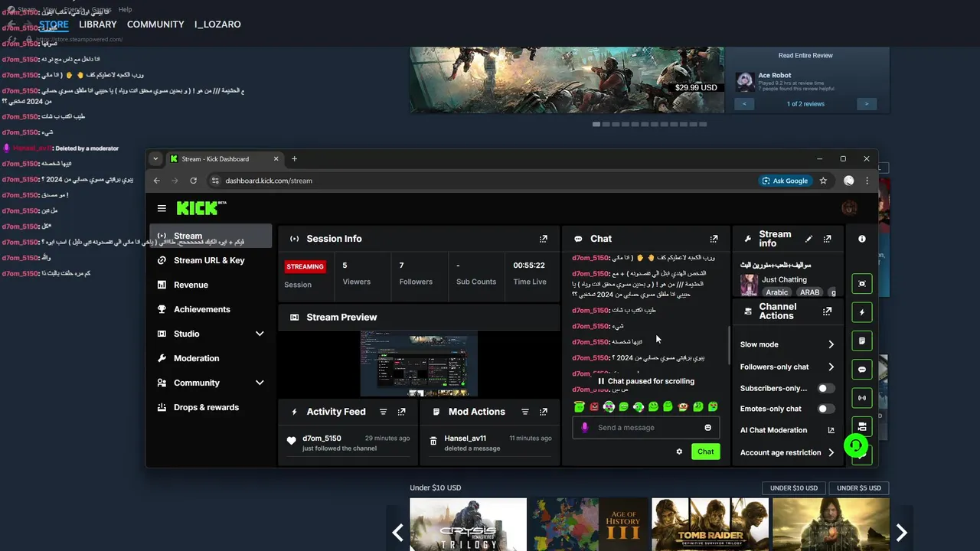980x551 pixels.
Task: Open Chrome's three-dot menu
Action: pos(867,181)
